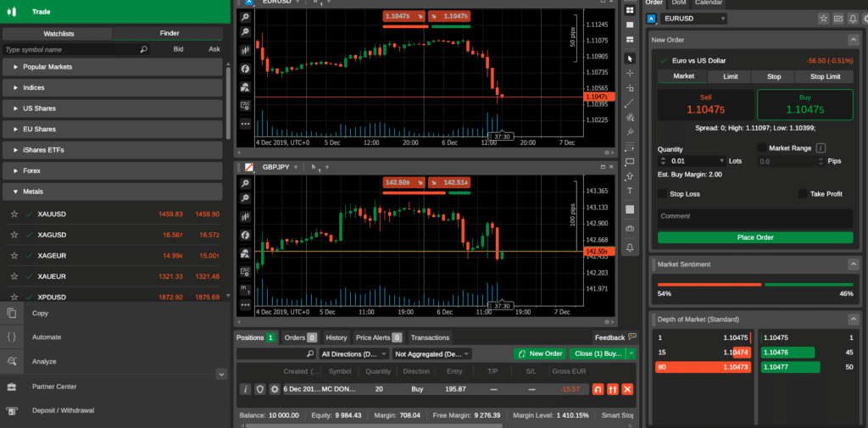Expand the Indices group
Screen dimensions: 868x428
tap(113, 87)
